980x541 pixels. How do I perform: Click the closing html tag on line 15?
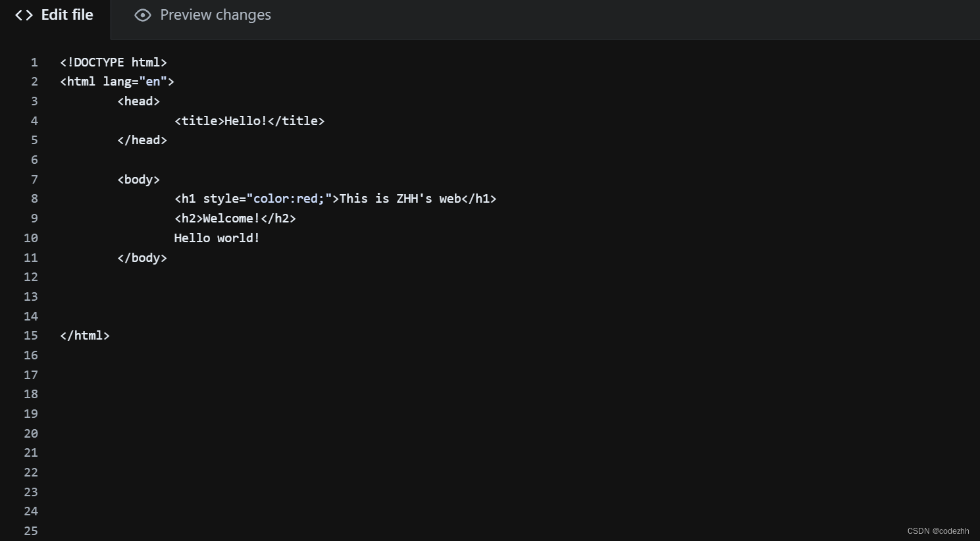pyautogui.click(x=85, y=335)
